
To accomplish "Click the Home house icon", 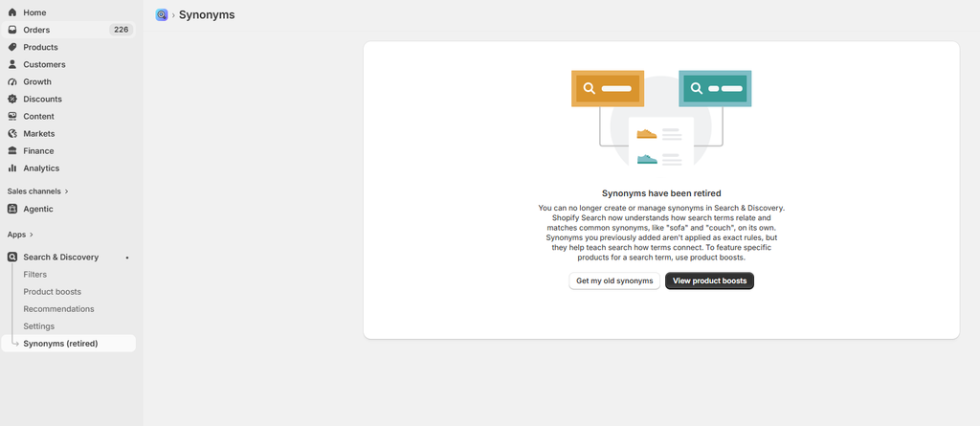I will coord(11,12).
